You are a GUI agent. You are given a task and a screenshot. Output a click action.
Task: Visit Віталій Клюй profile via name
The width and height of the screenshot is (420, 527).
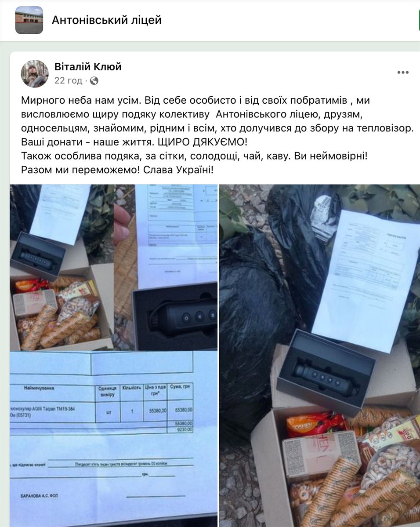pyautogui.click(x=88, y=66)
